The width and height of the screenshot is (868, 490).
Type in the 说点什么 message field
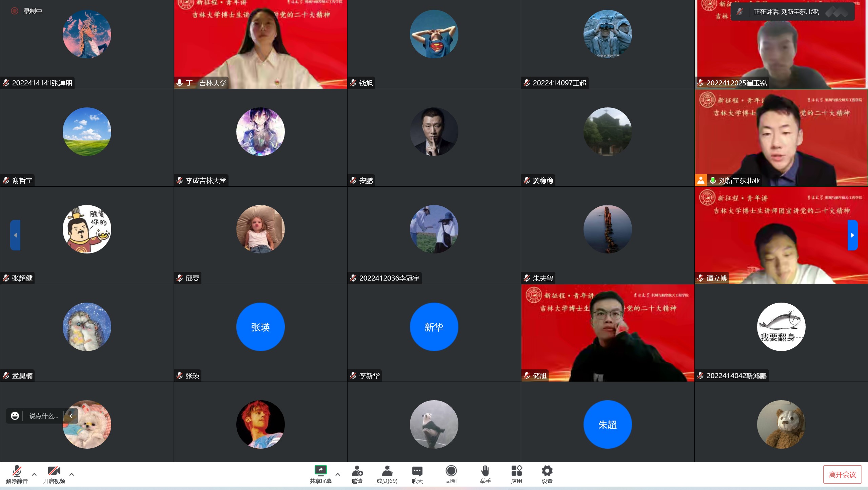click(x=43, y=416)
